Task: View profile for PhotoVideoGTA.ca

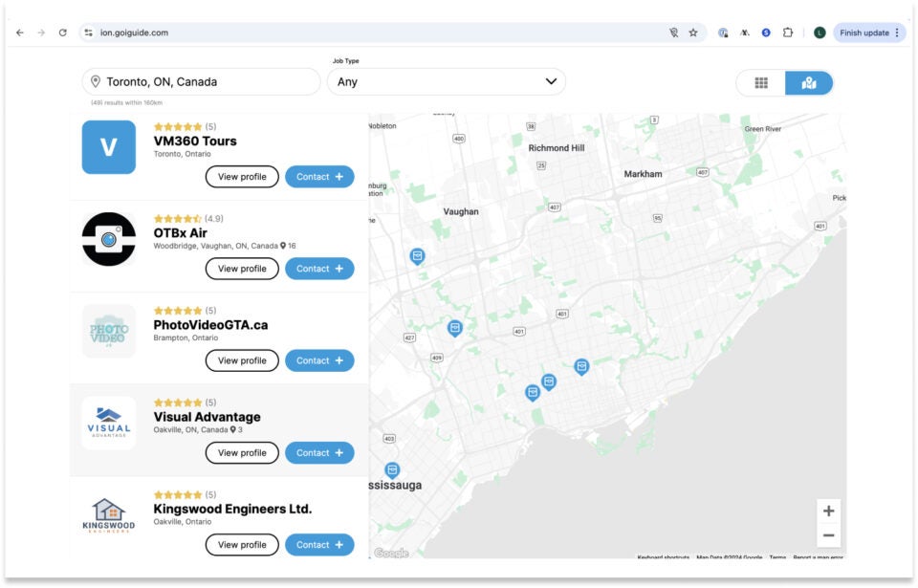Action: click(x=242, y=360)
